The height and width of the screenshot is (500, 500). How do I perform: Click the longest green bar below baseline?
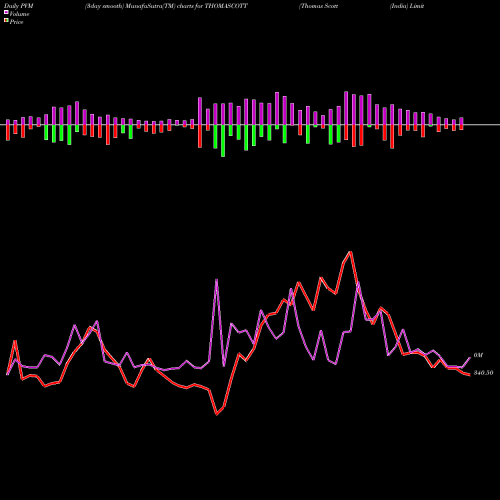coord(223,141)
